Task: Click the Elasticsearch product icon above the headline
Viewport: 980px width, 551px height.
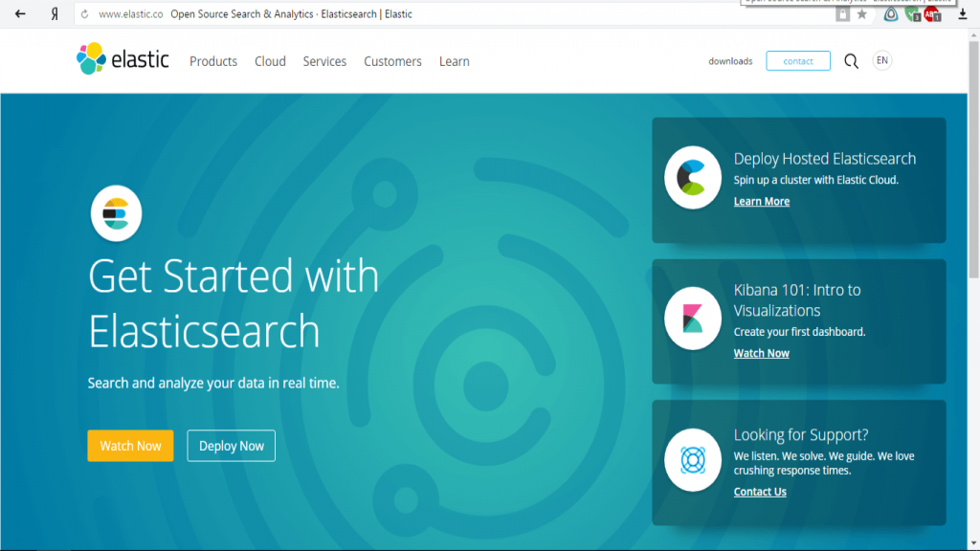Action: (116, 213)
